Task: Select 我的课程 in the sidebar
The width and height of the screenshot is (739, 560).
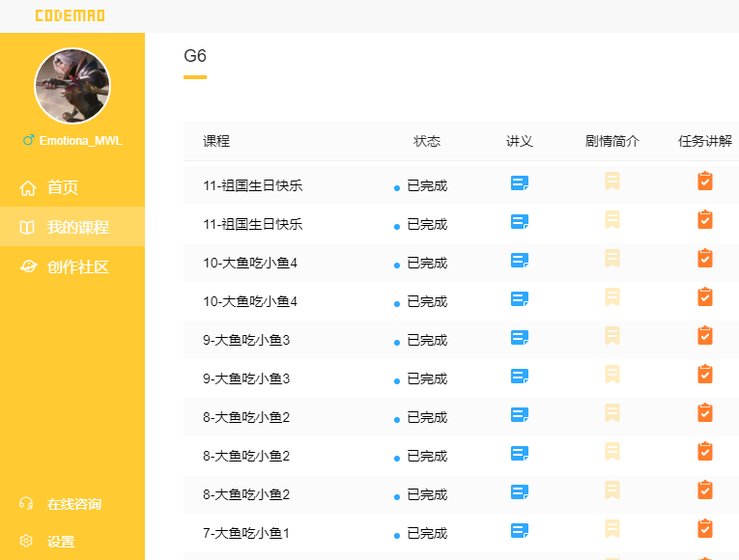Action: (x=72, y=227)
